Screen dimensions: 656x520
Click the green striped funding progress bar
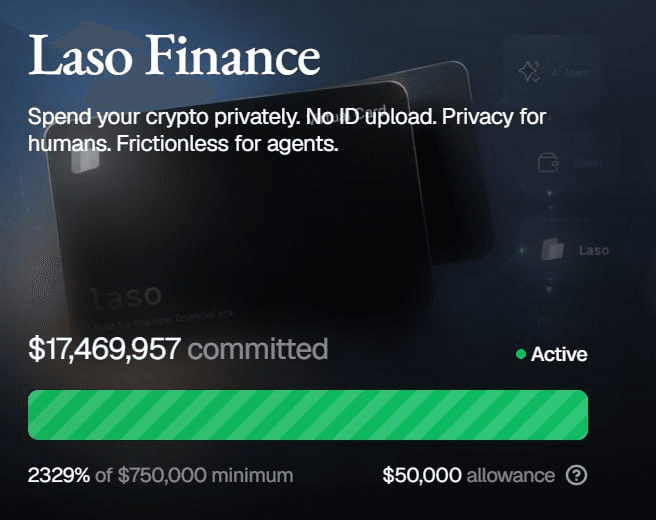click(x=308, y=415)
